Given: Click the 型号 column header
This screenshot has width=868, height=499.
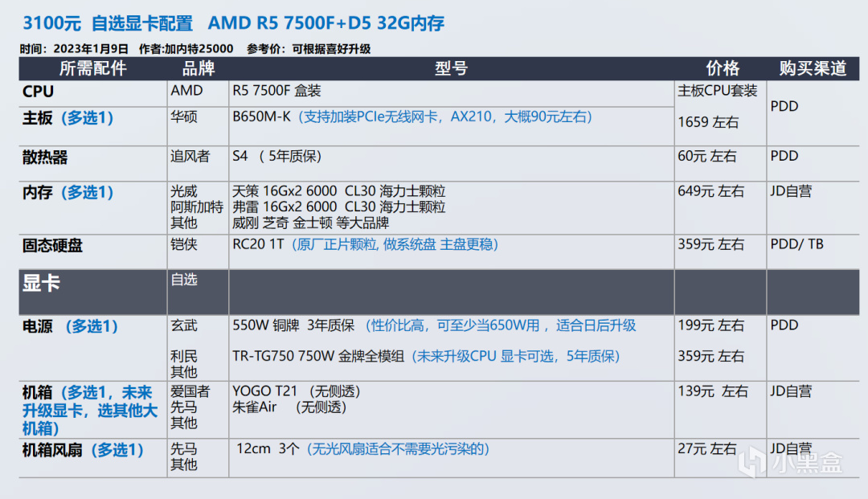Looking at the screenshot, I should click(451, 68).
